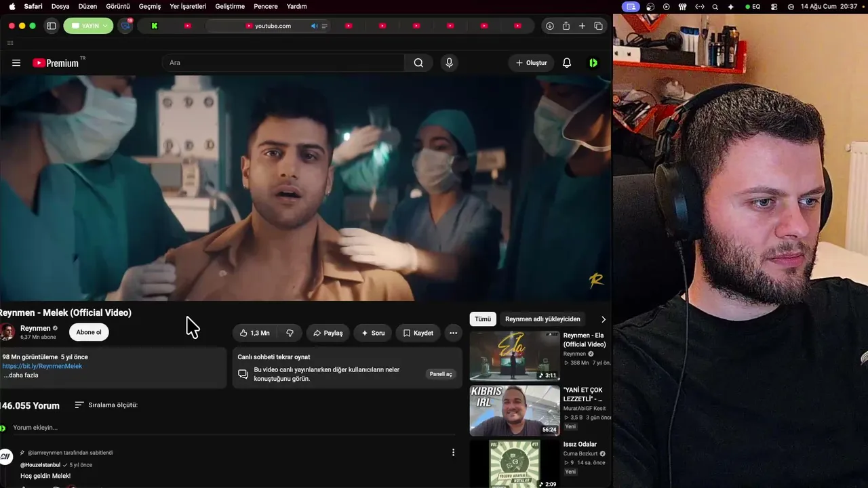This screenshot has height=488, width=868.
Task: Click the Oluştur create button
Action: [x=531, y=63]
